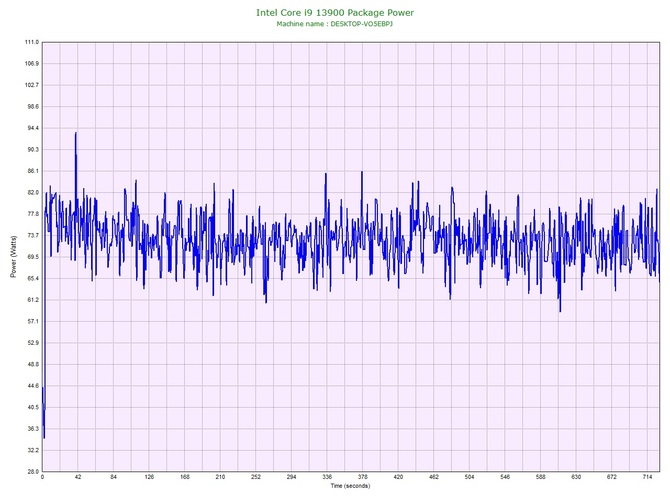Click the 98.6 y-axis value

pyautogui.click(x=33, y=106)
